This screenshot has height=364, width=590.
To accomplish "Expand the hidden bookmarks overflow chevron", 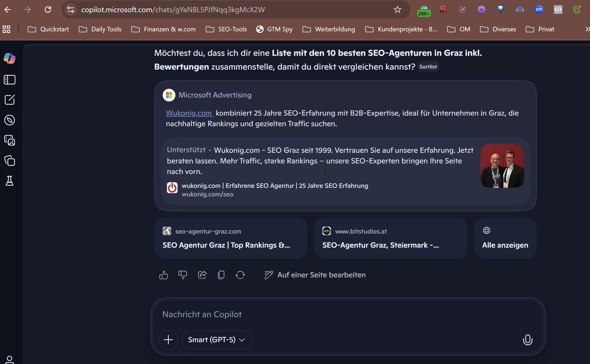I will point(588,29).
